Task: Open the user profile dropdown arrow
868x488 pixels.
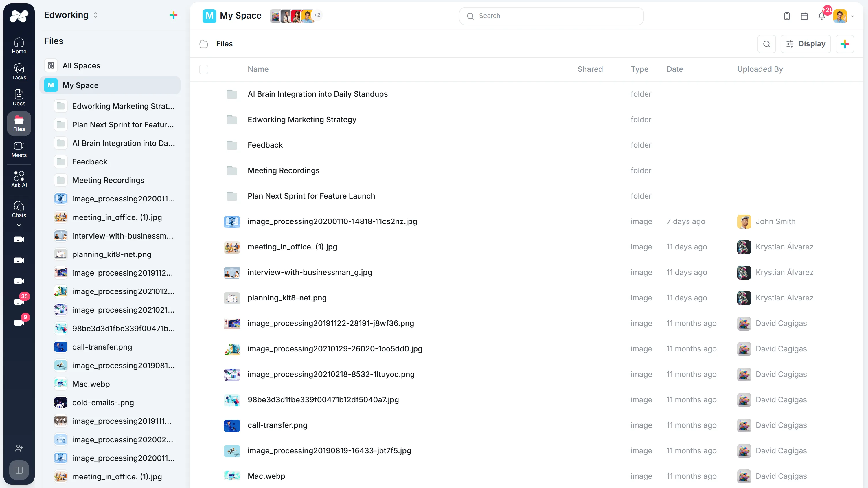Action: click(852, 16)
